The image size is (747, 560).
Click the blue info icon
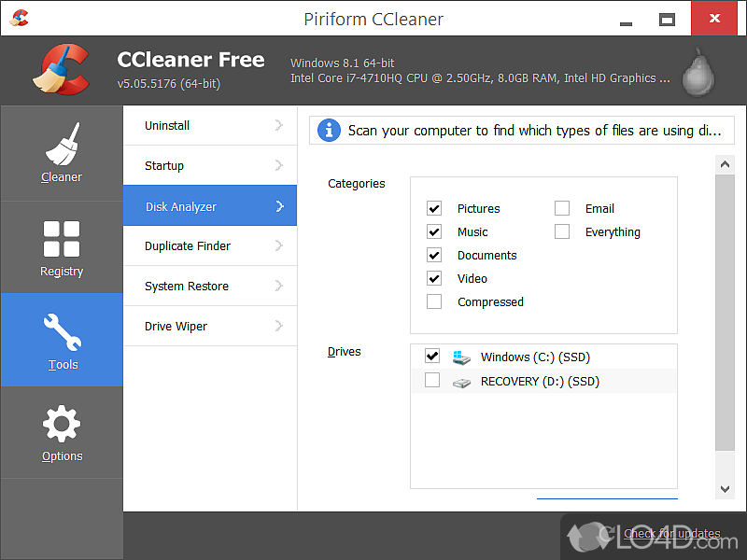coord(329,131)
